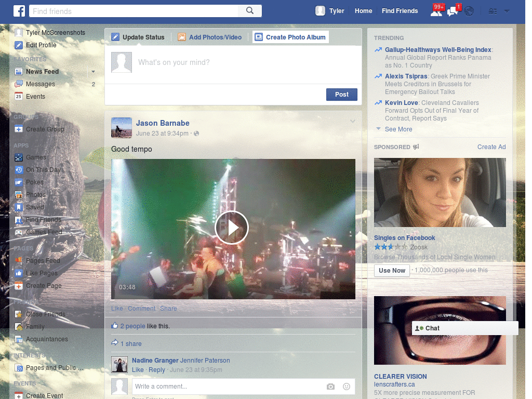Screen dimensions: 532x399
Task: Click the blue Post button
Action: [x=342, y=95]
